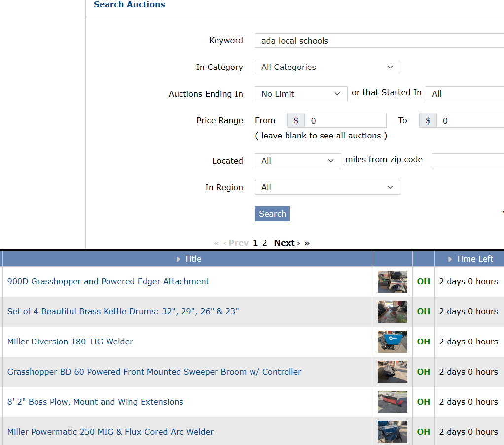The image size is (504, 445).
Task: Focus the Price Range From field
Action: tap(345, 121)
